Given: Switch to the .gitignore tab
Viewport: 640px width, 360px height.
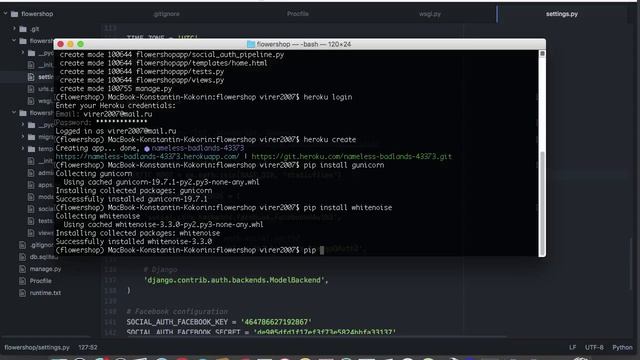Looking at the screenshot, I should tap(167, 14).
